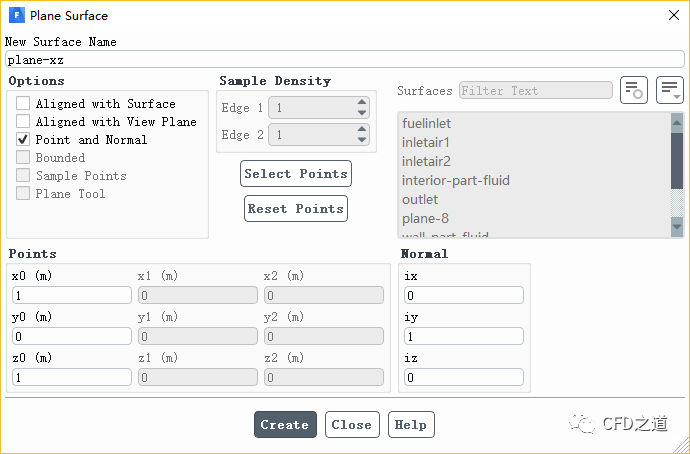Click the iy normal input field
The image size is (690, 454).
pos(463,336)
